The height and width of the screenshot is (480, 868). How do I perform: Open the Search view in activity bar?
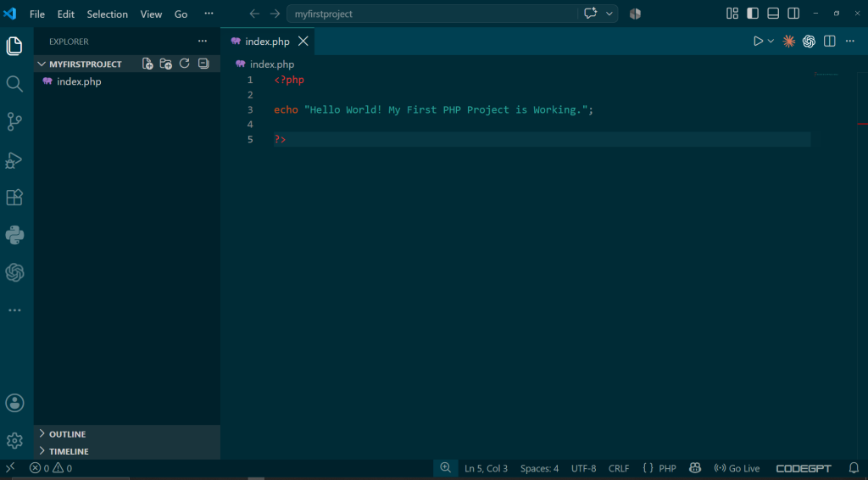14,84
